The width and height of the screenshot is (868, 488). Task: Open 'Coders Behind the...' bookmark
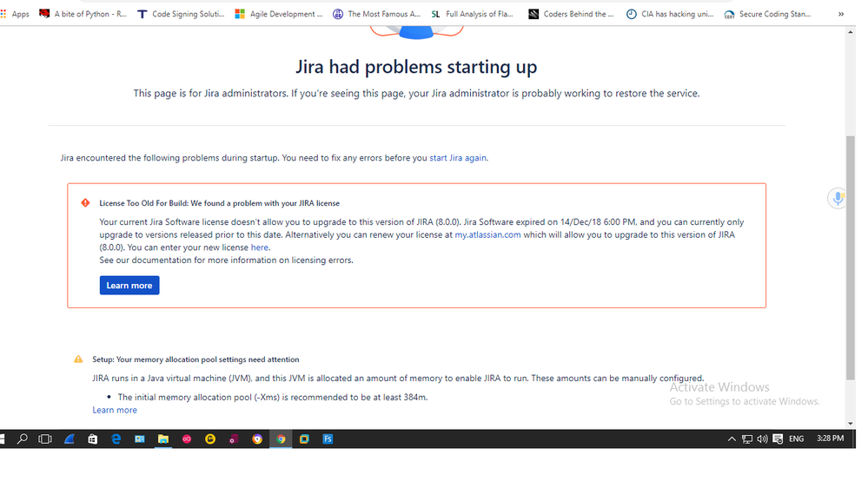[x=572, y=14]
